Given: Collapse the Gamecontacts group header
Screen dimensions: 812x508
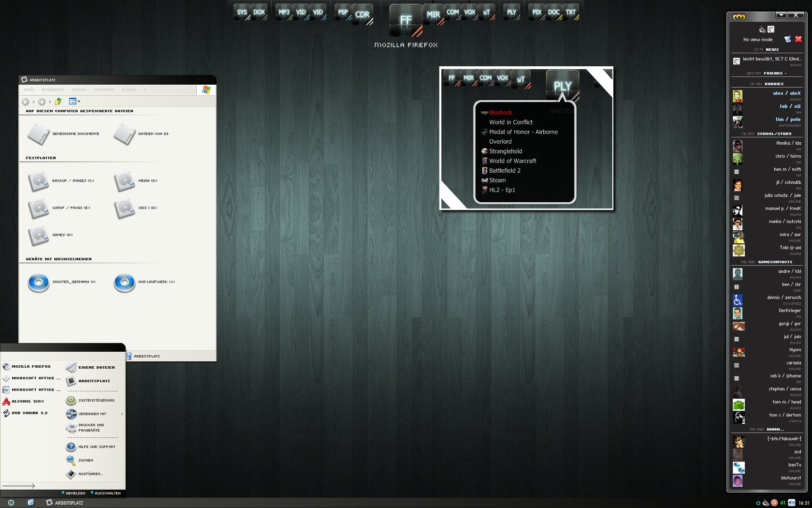Looking at the screenshot, I should click(x=767, y=262).
